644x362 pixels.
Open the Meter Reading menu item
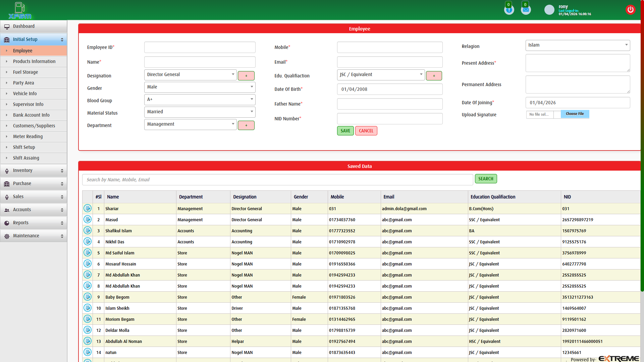28,136
